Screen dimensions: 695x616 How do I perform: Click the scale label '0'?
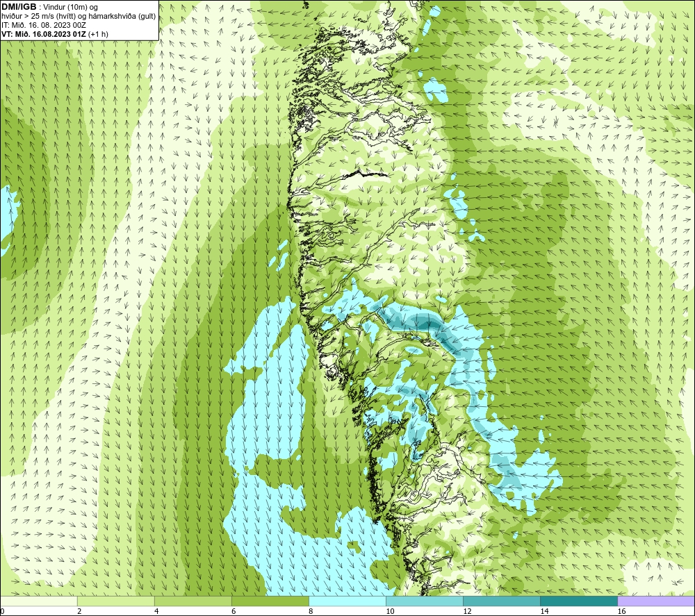(2, 611)
